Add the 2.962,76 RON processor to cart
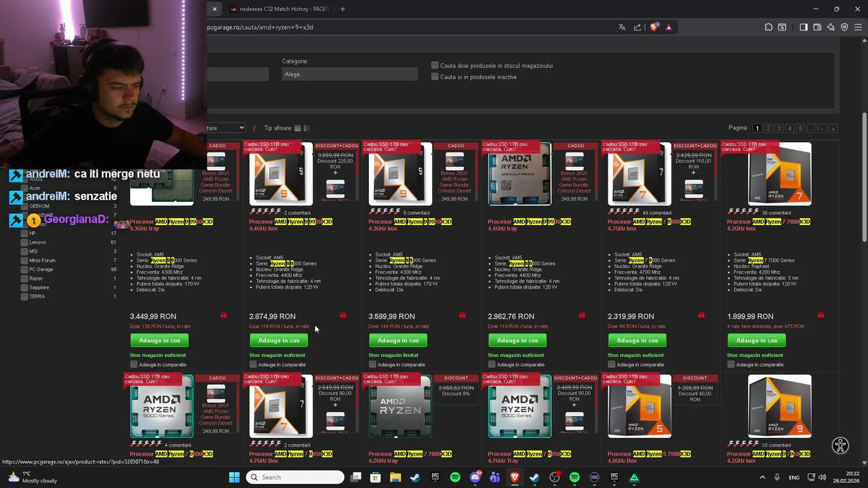The height and width of the screenshot is (488, 868). [x=517, y=340]
